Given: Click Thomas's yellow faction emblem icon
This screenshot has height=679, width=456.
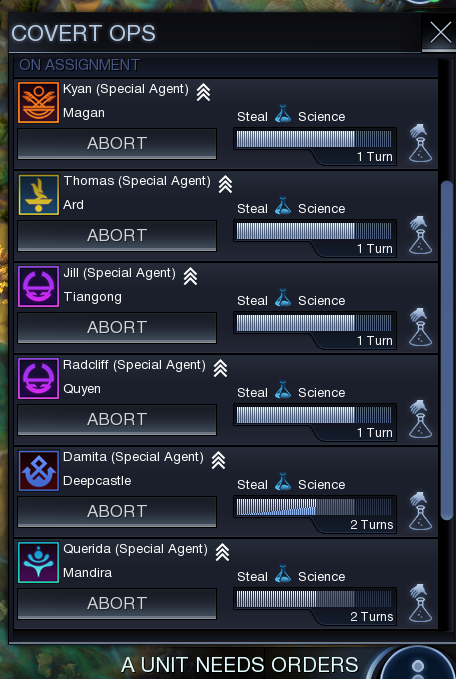Looking at the screenshot, I should (39, 194).
